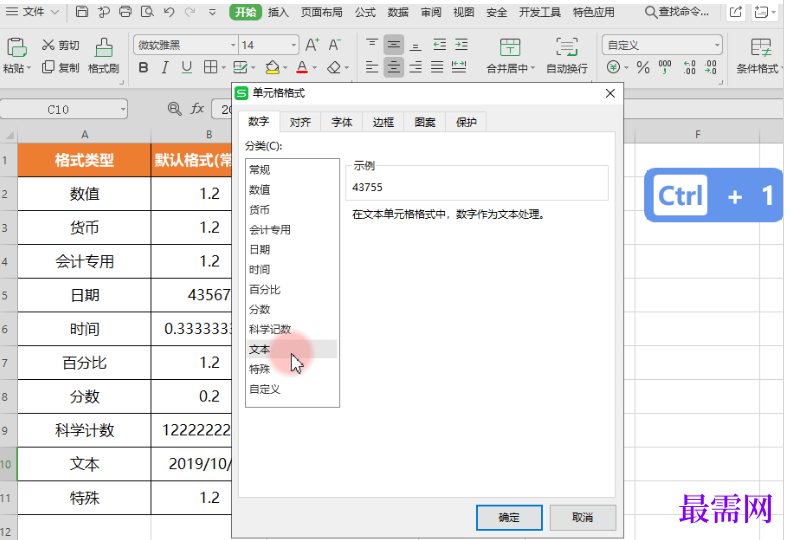The image size is (791, 540).
Task: Open the 字体 tab in the dialog
Action: (x=342, y=122)
